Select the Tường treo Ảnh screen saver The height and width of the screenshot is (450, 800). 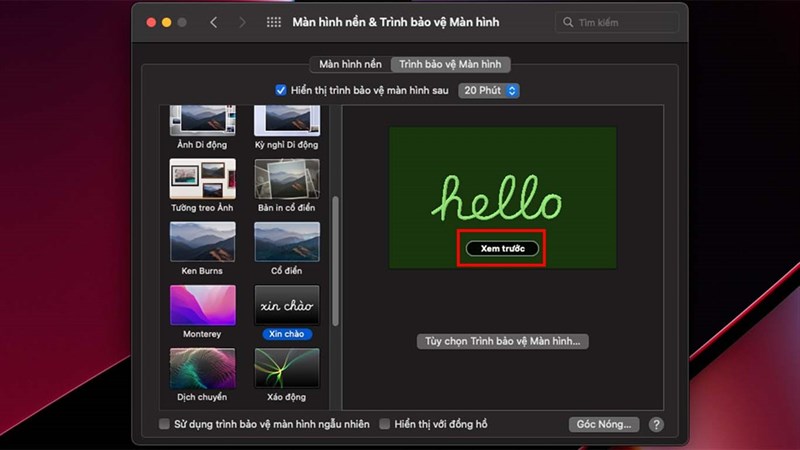202,178
